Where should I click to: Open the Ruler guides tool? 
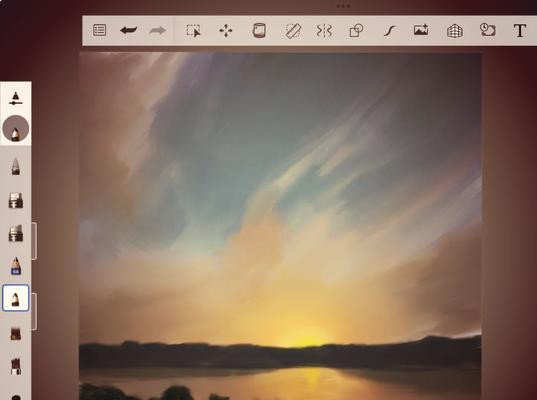pos(293,30)
